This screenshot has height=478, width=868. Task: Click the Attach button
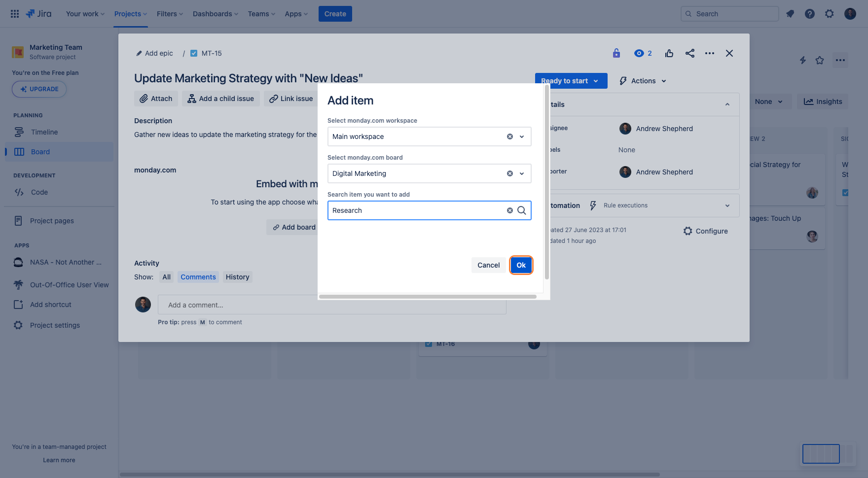(x=156, y=99)
